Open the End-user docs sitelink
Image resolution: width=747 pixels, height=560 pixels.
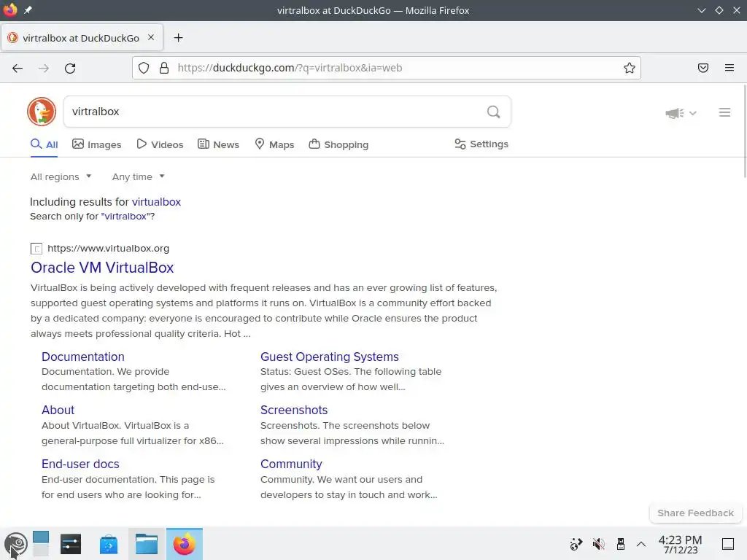80,464
